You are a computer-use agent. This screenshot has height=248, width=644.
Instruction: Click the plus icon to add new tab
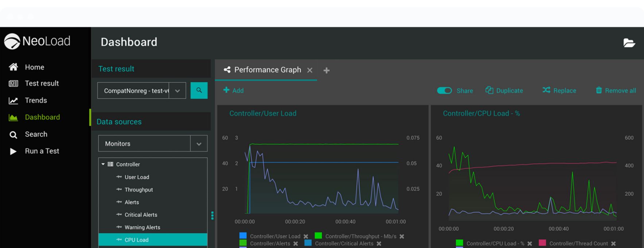(x=326, y=70)
